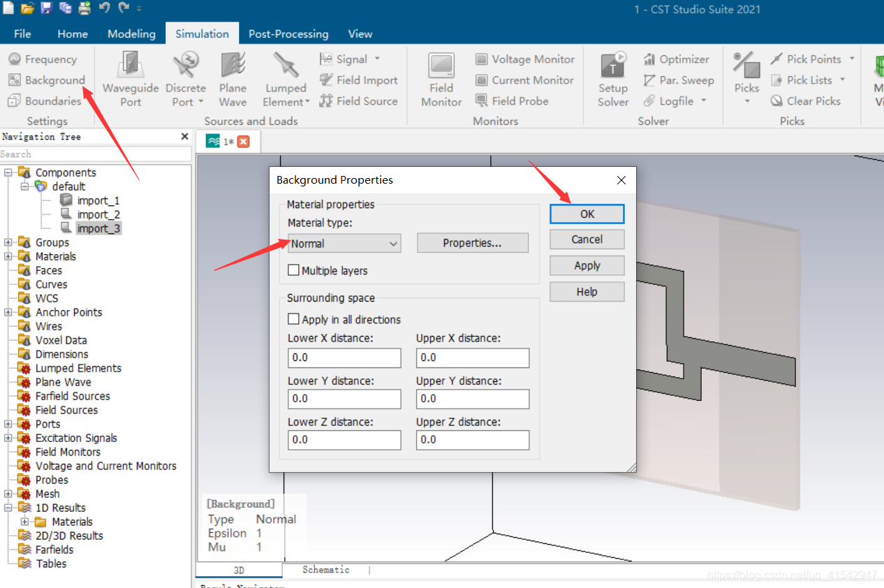Click Cancel in Background Properties
Image resolution: width=884 pixels, height=588 pixels.
587,240
